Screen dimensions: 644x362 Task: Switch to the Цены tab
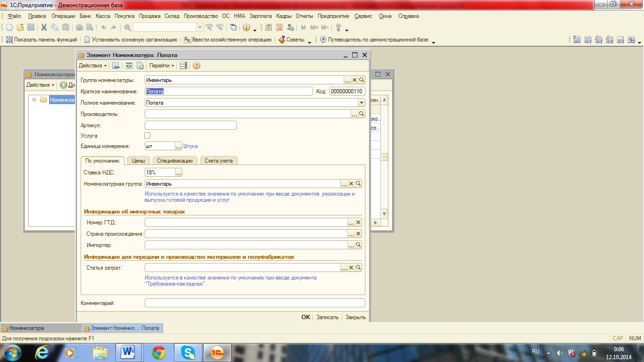tap(139, 161)
